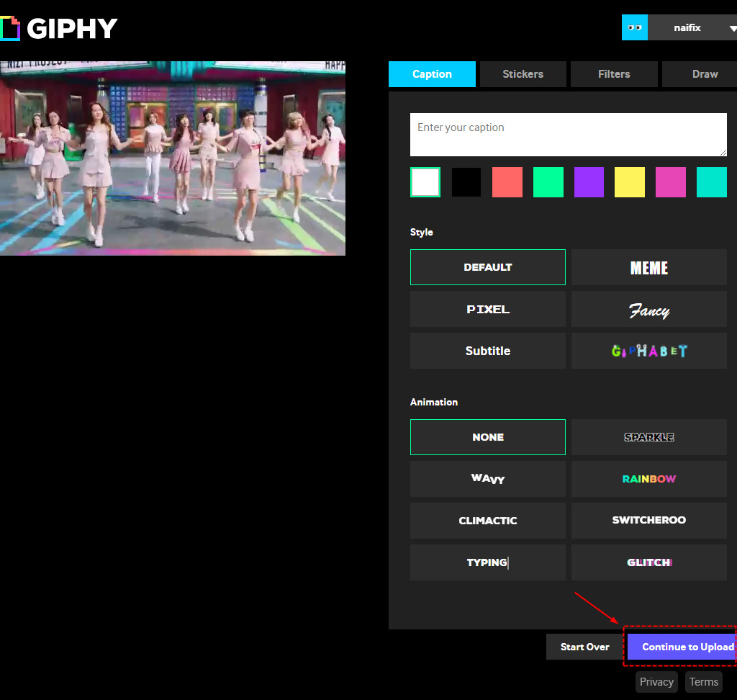Set animation to GLITCH

pyautogui.click(x=649, y=562)
